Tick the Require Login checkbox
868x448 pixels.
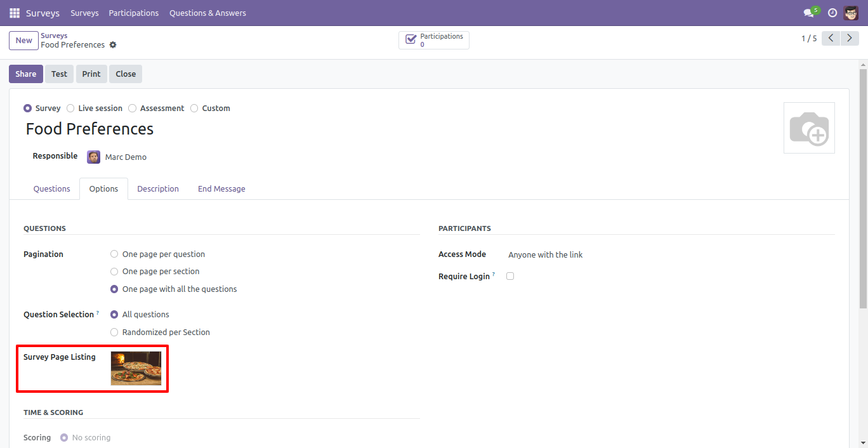click(510, 276)
